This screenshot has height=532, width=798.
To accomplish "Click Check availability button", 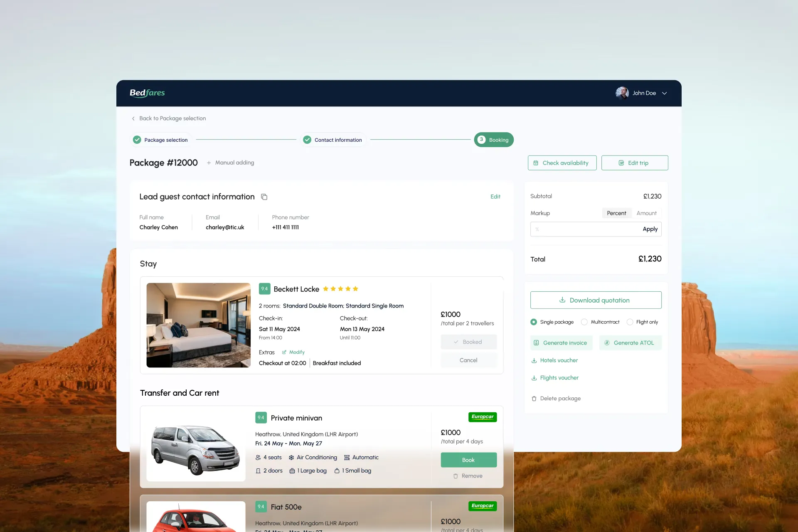I will [x=562, y=163].
